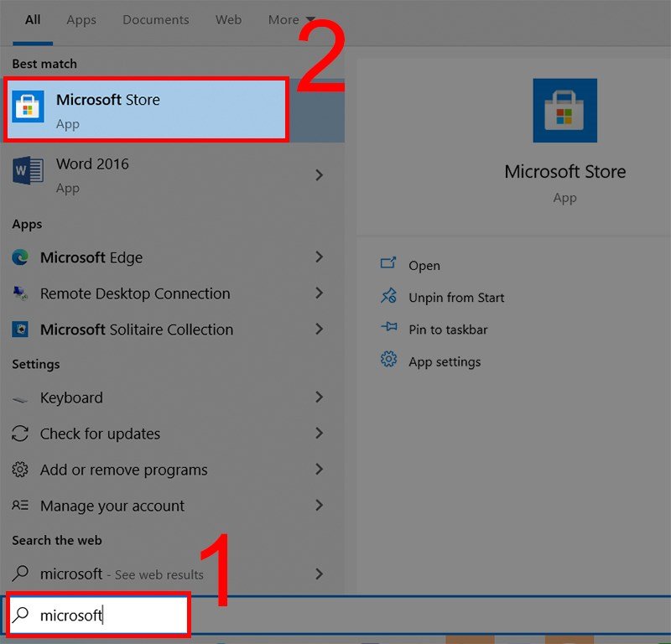Expand Word 2016 result options
This screenshot has width=671, height=644.
[320, 175]
